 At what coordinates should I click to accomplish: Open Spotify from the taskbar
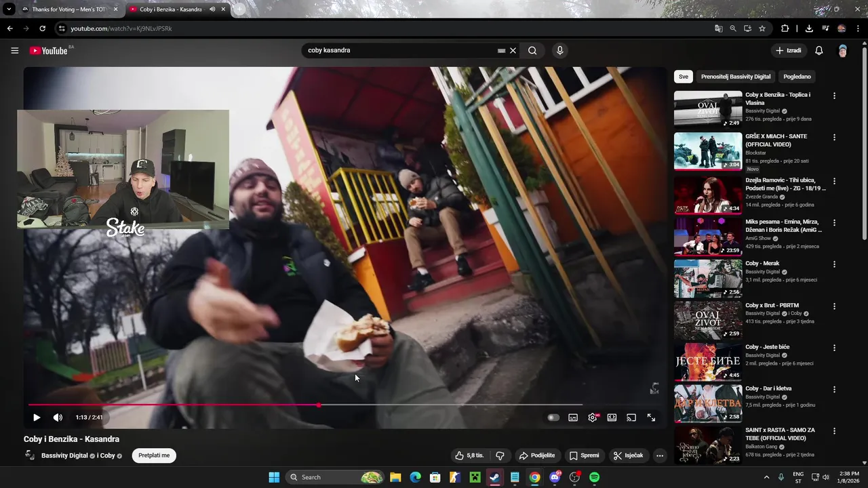click(x=594, y=477)
